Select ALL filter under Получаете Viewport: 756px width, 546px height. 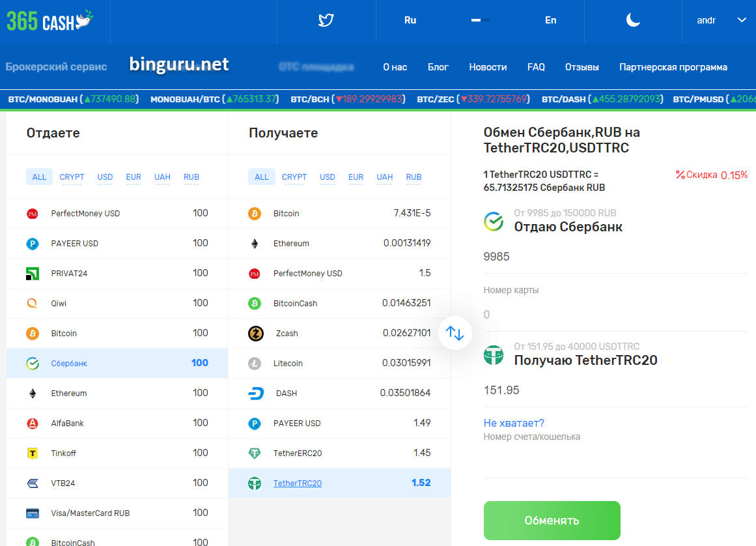point(262,177)
